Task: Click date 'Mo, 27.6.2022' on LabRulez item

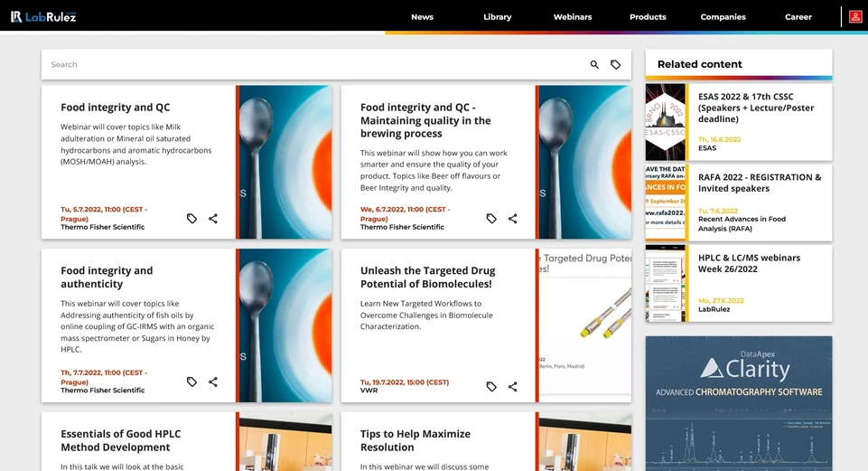Action: point(721,301)
